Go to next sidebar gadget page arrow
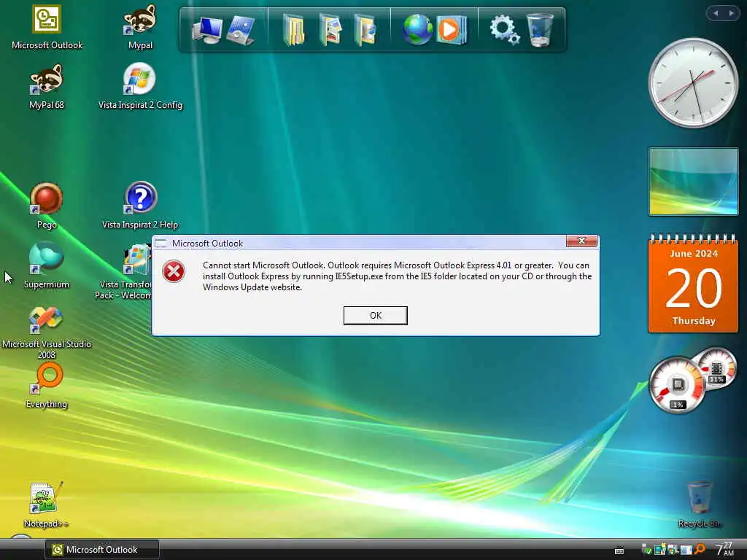The height and width of the screenshot is (560, 747). coord(731,13)
